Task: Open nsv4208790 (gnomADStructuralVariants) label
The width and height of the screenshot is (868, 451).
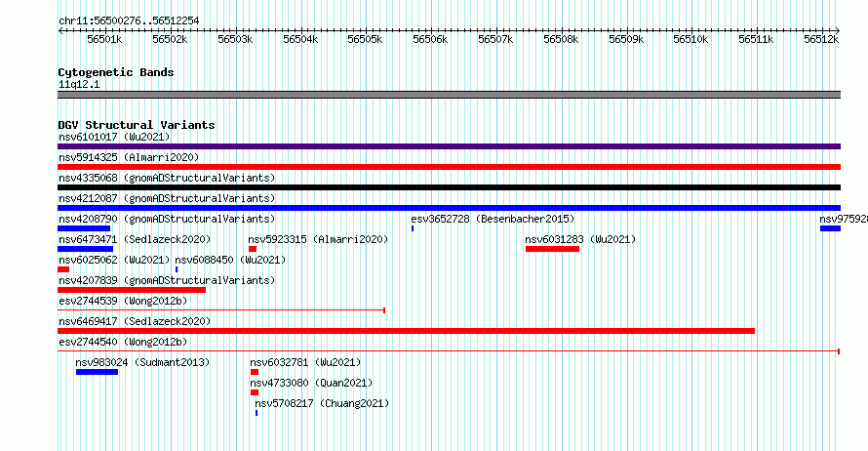Action: (167, 219)
